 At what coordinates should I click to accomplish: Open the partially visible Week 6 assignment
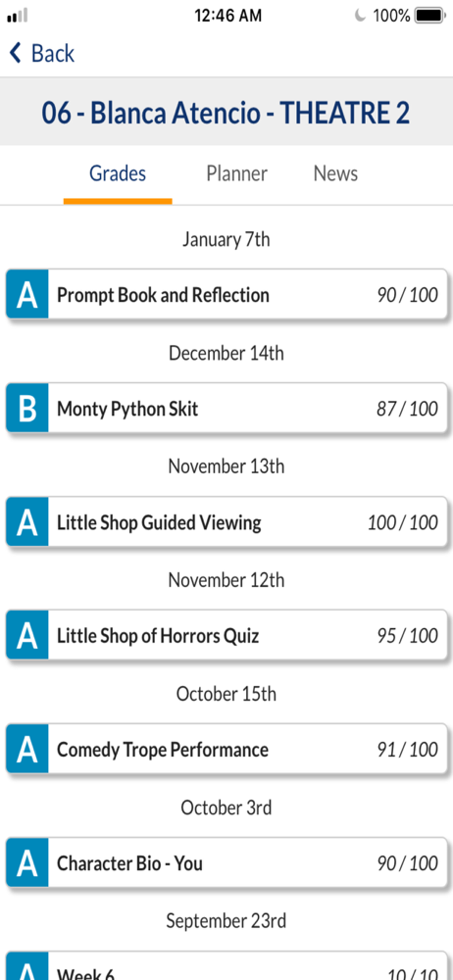click(x=227, y=965)
